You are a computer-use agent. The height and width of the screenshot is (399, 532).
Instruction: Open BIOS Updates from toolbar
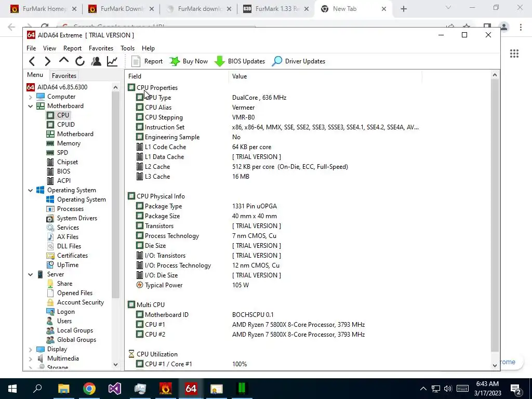[x=240, y=61]
